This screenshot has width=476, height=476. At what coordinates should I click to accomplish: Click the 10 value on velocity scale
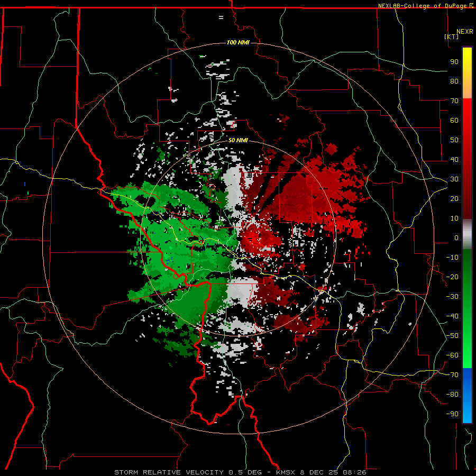pyautogui.click(x=454, y=218)
